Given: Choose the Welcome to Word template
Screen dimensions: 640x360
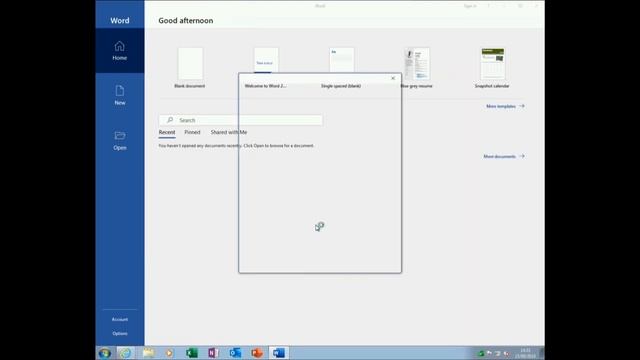Looking at the screenshot, I should 266,68.
